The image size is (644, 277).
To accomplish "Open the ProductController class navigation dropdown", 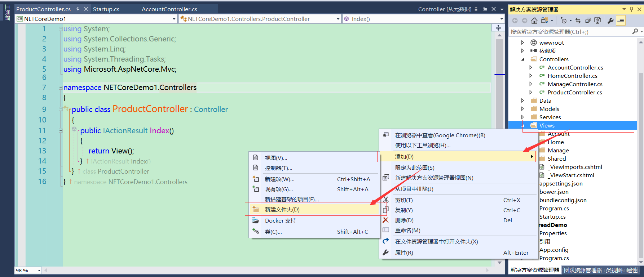I will click(338, 19).
